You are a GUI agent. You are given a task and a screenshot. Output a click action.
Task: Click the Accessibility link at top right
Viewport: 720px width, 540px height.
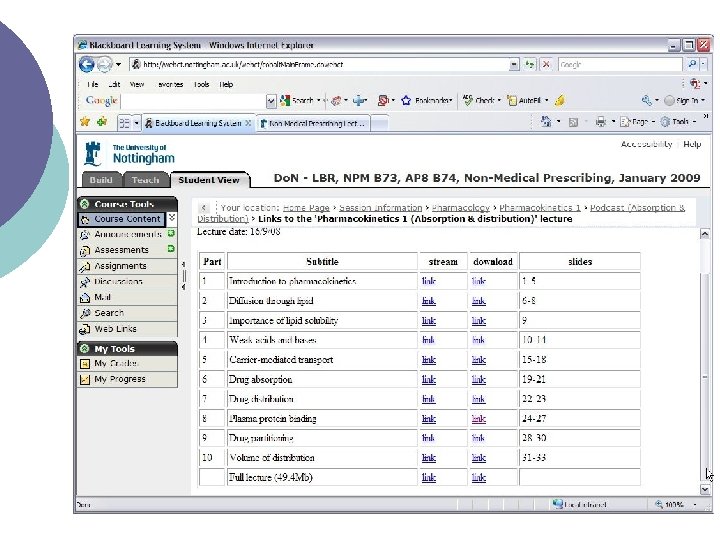pyautogui.click(x=646, y=144)
